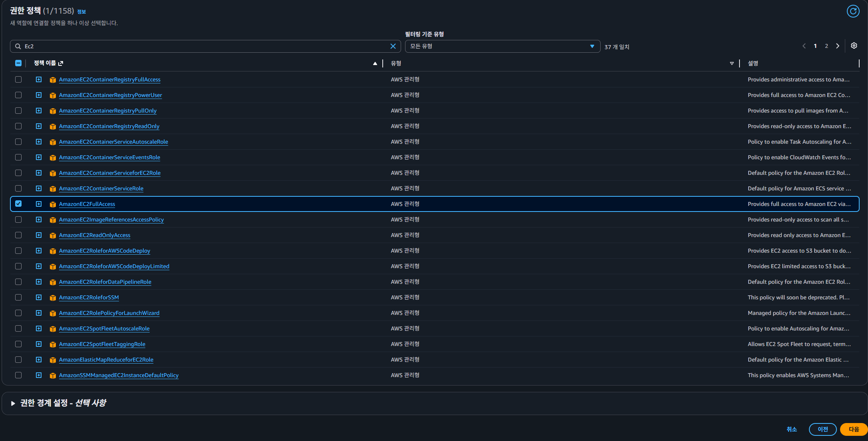The height and width of the screenshot is (441, 868).
Task: Click the AmazonEC2ContainerRegistryPullOnly description text
Action: [798, 111]
